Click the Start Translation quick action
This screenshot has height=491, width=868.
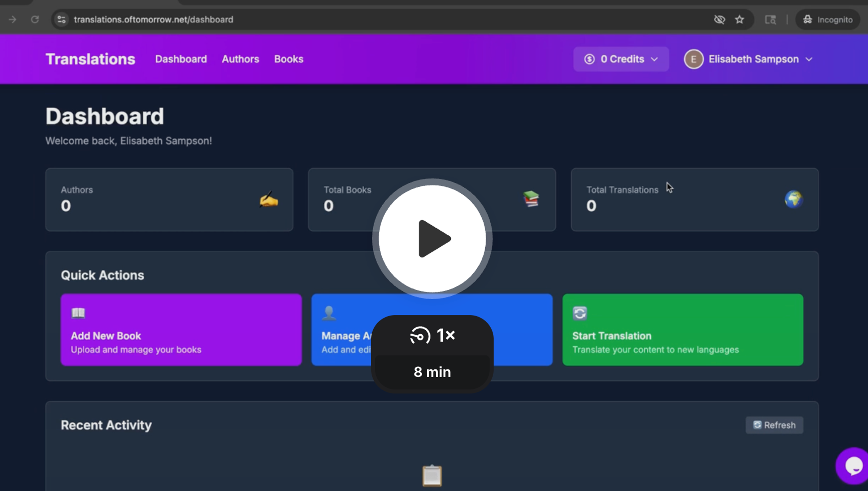(x=682, y=329)
